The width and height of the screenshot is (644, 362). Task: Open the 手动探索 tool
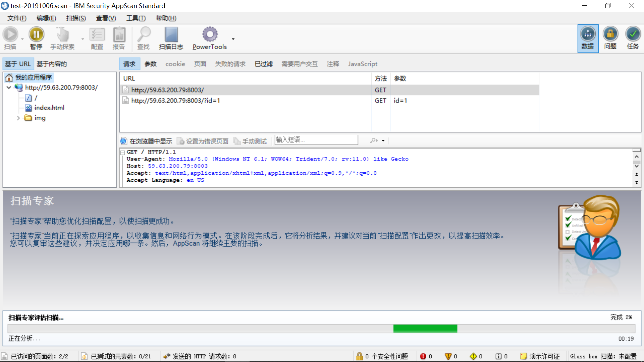point(62,38)
